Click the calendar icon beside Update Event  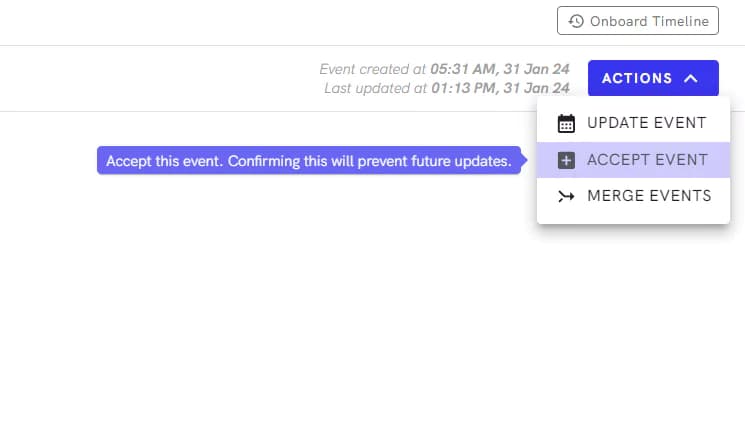(566, 123)
